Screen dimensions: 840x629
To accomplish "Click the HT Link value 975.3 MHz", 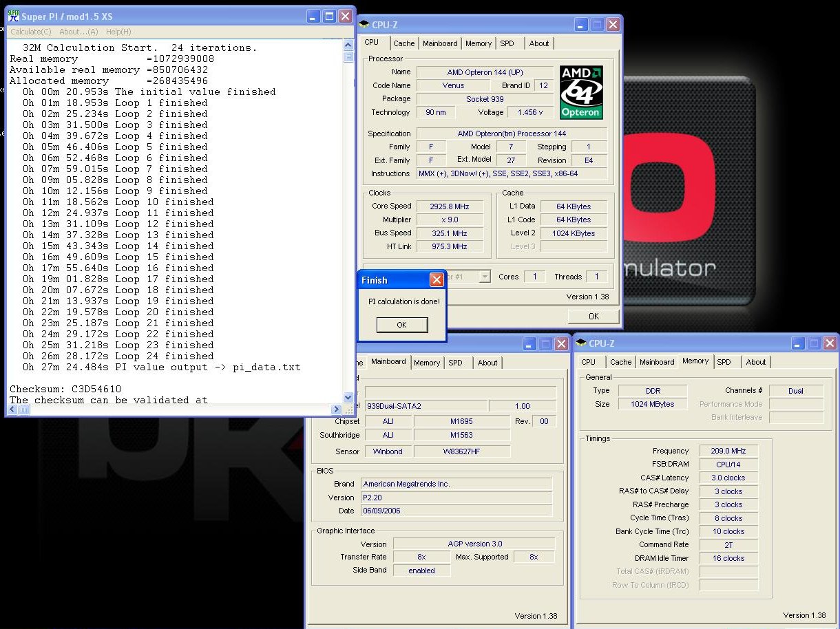I will point(449,246).
